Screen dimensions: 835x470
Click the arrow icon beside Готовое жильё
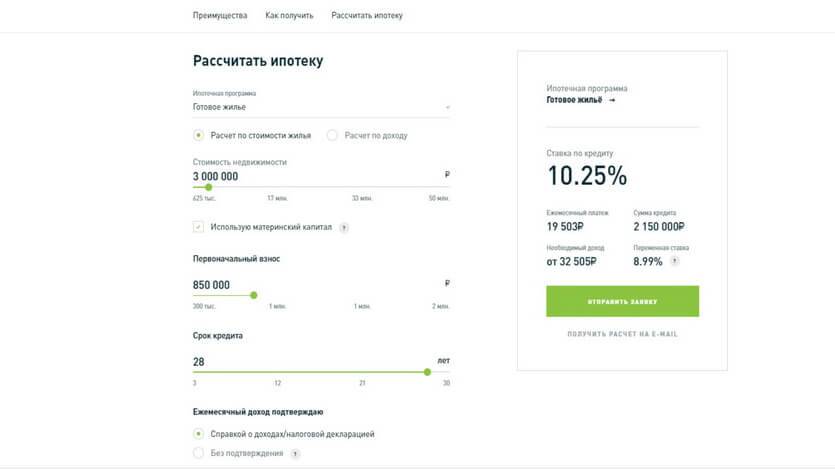612,100
